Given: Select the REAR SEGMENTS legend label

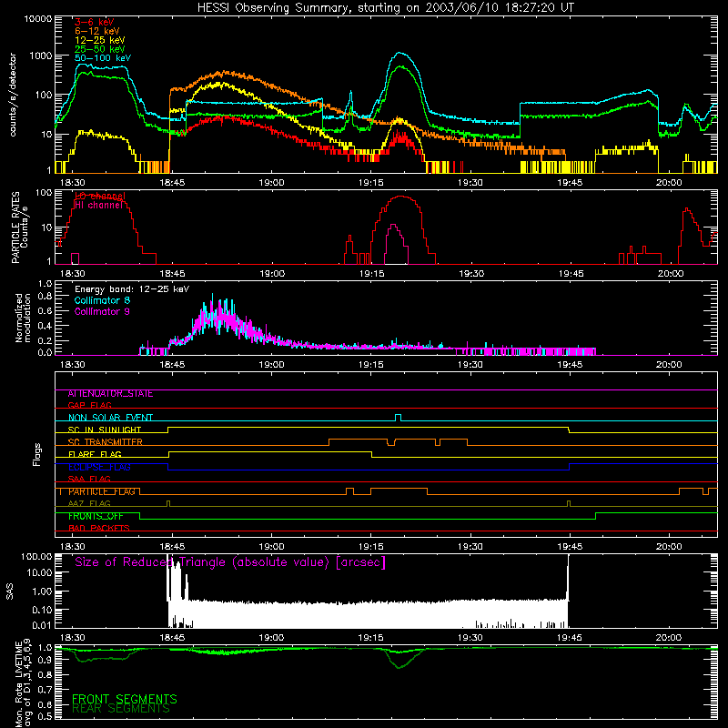Looking at the screenshot, I should (121, 709).
